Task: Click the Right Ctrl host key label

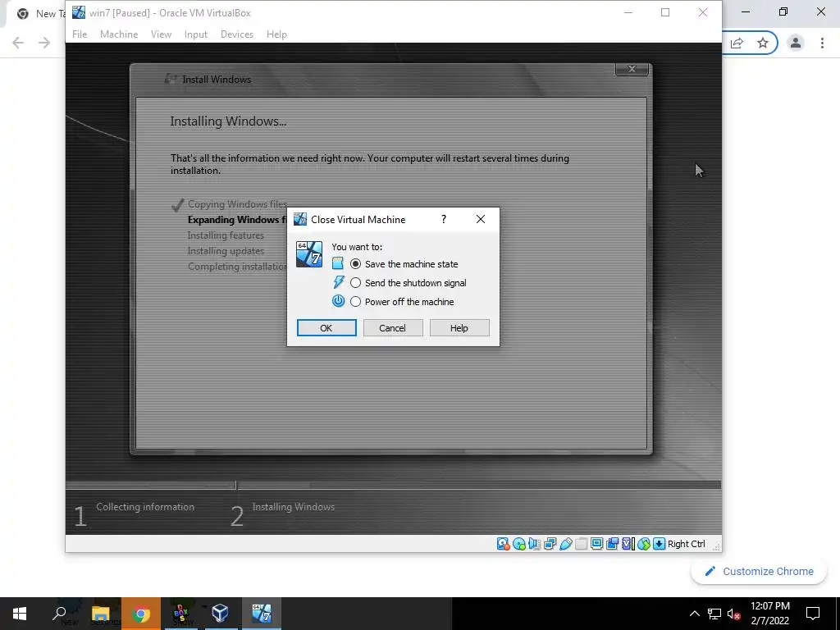Action: (687, 544)
